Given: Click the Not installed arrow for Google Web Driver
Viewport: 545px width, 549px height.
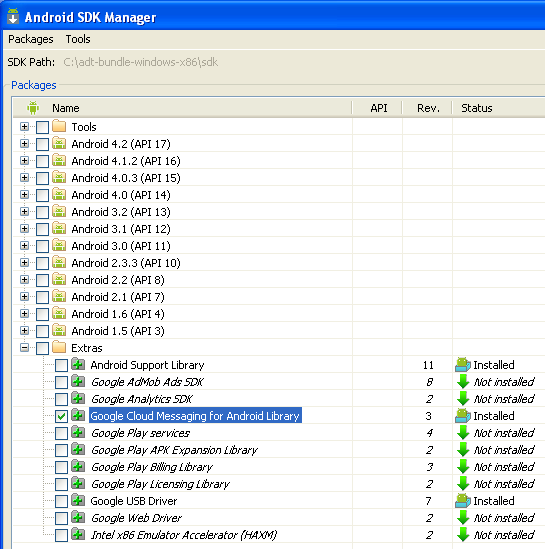Looking at the screenshot, I should click(x=463, y=517).
